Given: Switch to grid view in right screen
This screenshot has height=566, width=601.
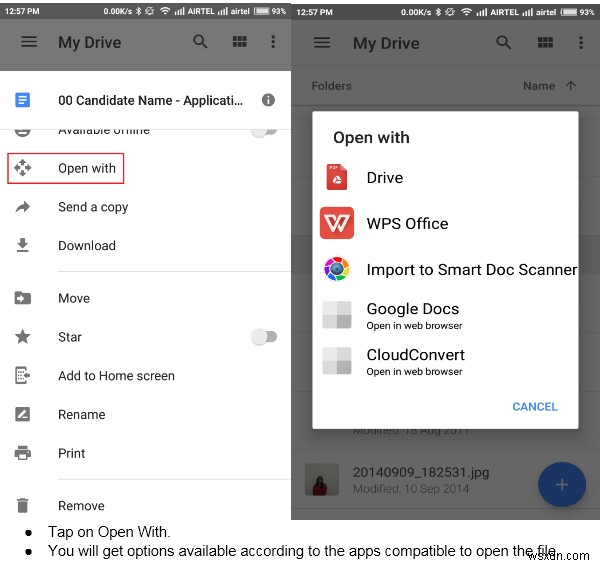Looking at the screenshot, I should [545, 43].
